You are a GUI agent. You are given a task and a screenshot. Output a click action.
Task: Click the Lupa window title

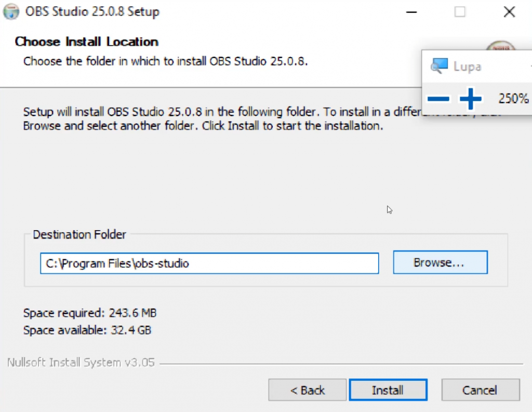coord(467,67)
